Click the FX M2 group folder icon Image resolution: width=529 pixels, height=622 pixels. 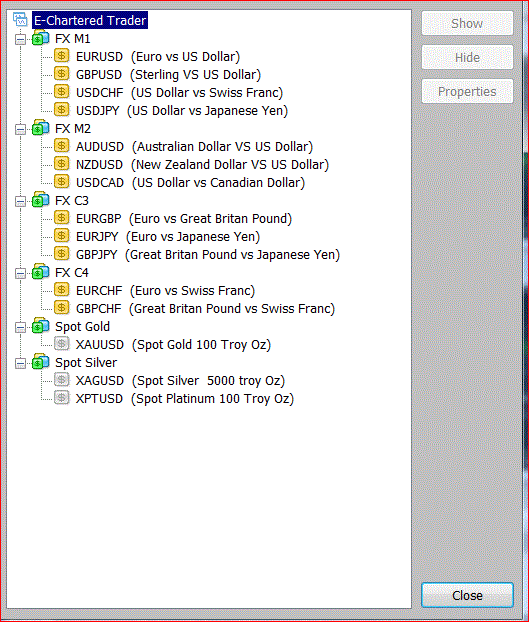40,128
